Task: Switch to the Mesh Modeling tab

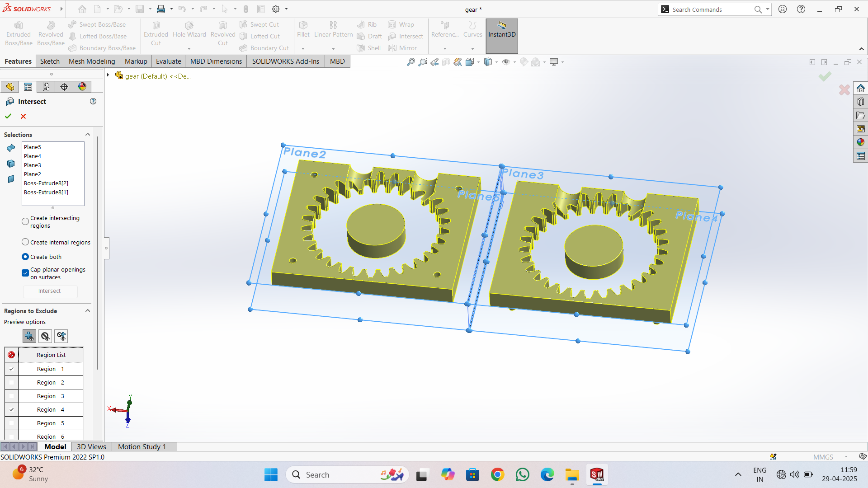Action: (92, 61)
